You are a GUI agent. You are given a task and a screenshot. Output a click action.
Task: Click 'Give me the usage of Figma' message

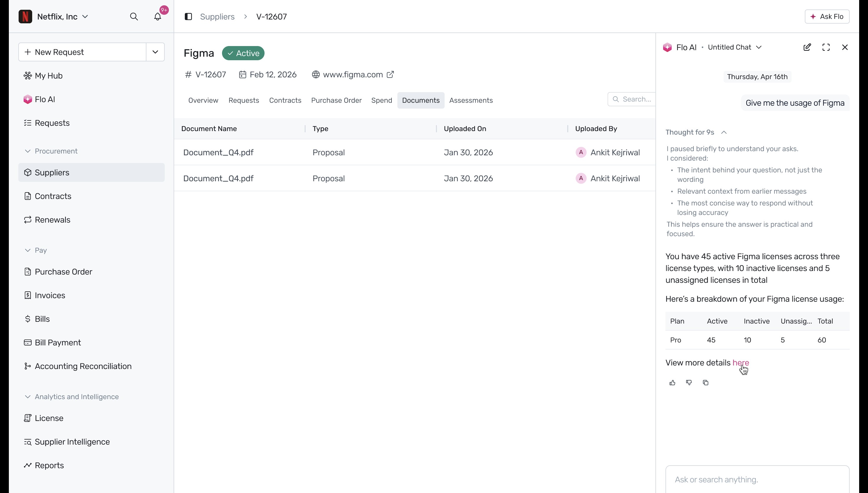click(795, 103)
